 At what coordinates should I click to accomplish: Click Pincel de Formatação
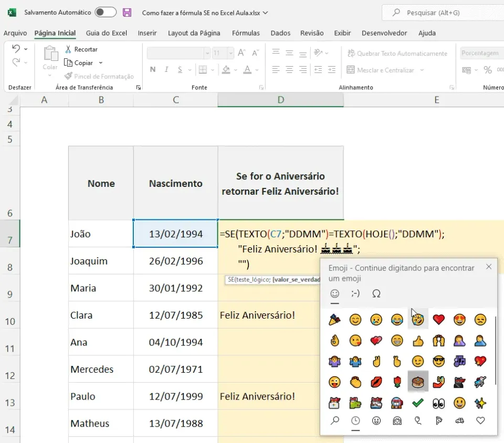99,76
